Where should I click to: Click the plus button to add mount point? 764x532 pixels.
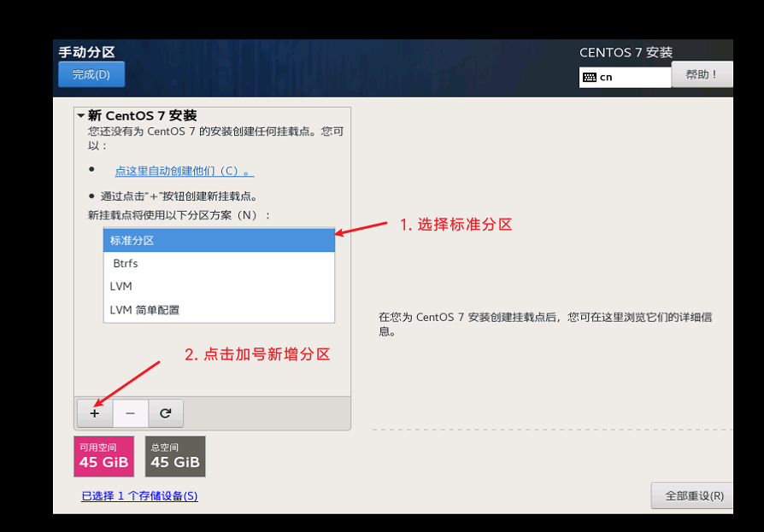95,413
